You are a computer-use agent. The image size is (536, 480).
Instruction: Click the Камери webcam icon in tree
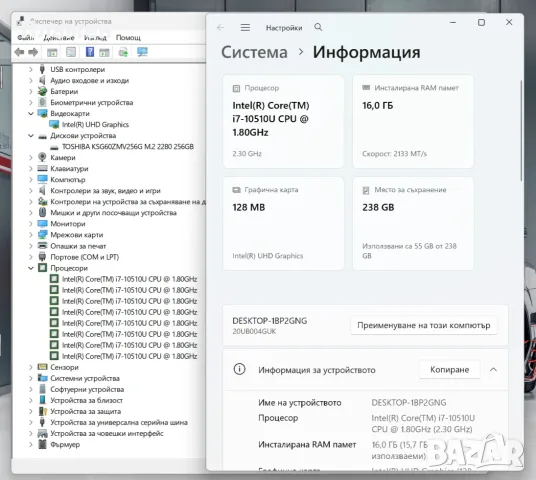click(42, 157)
